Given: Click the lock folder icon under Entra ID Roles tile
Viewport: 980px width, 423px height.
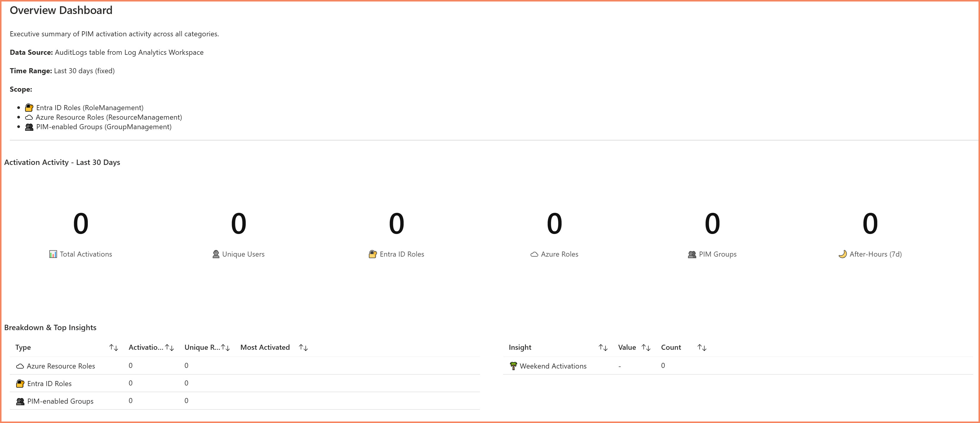Looking at the screenshot, I should pos(372,254).
